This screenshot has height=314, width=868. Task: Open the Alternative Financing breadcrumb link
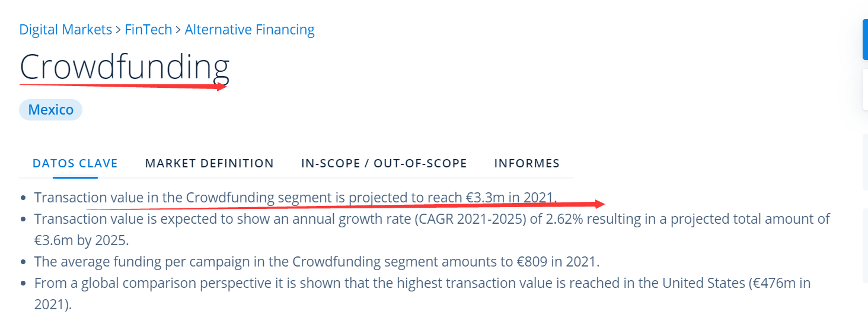pos(250,30)
